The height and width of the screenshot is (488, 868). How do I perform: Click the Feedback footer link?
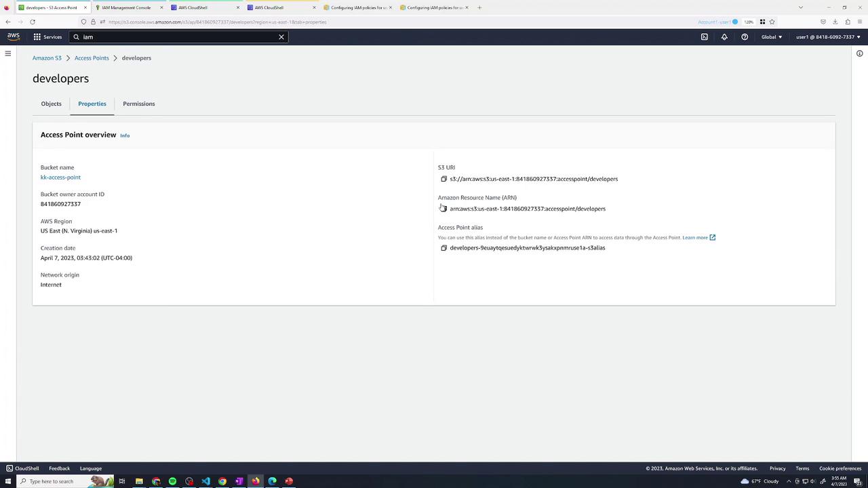click(x=59, y=468)
